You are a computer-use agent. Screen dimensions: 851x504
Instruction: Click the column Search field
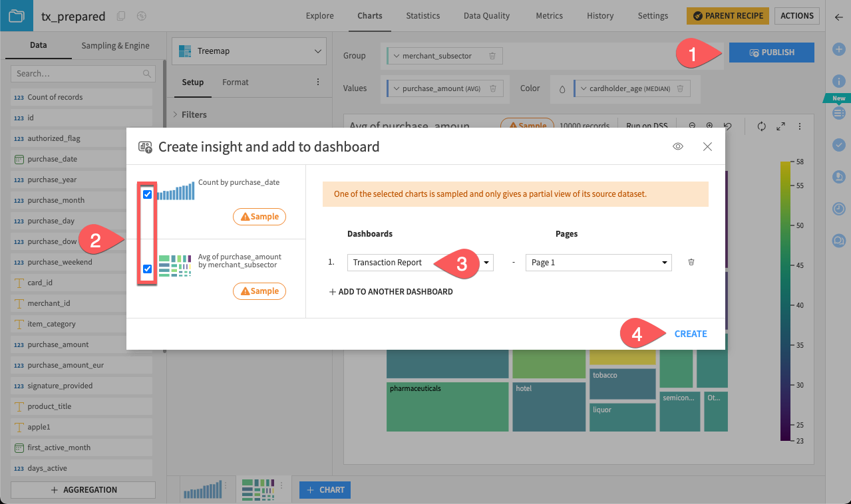[x=83, y=74]
